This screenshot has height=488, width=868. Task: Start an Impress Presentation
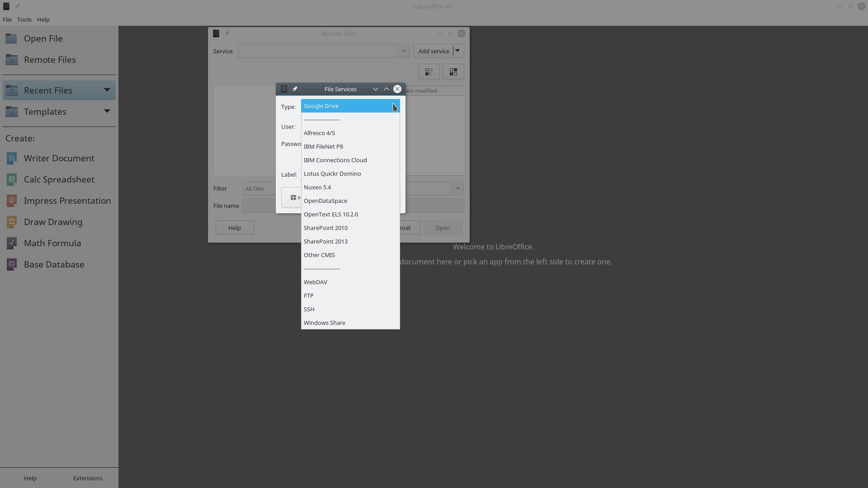click(x=67, y=200)
